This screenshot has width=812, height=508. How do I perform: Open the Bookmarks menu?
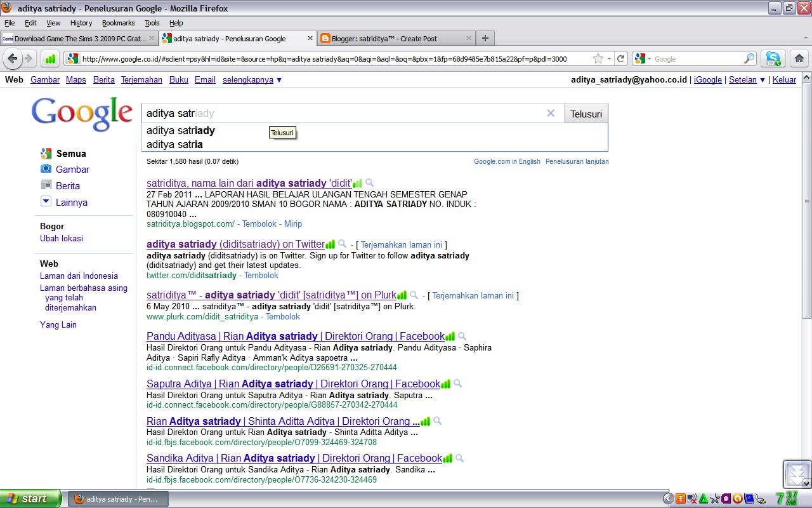click(118, 23)
